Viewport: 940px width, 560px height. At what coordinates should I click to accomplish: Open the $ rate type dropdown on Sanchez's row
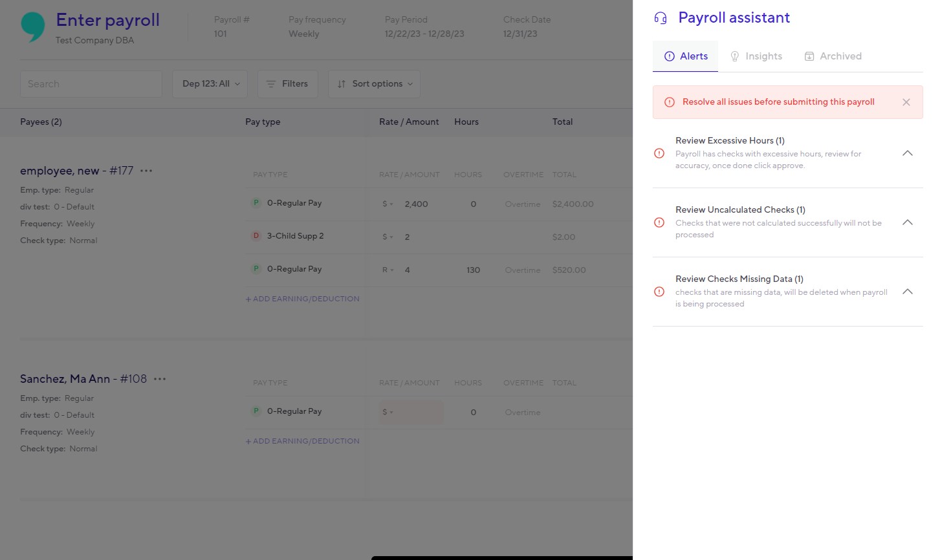click(x=388, y=413)
